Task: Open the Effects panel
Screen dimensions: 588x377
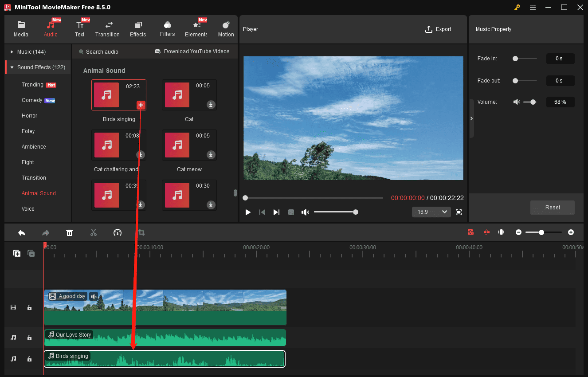Action: (137, 28)
